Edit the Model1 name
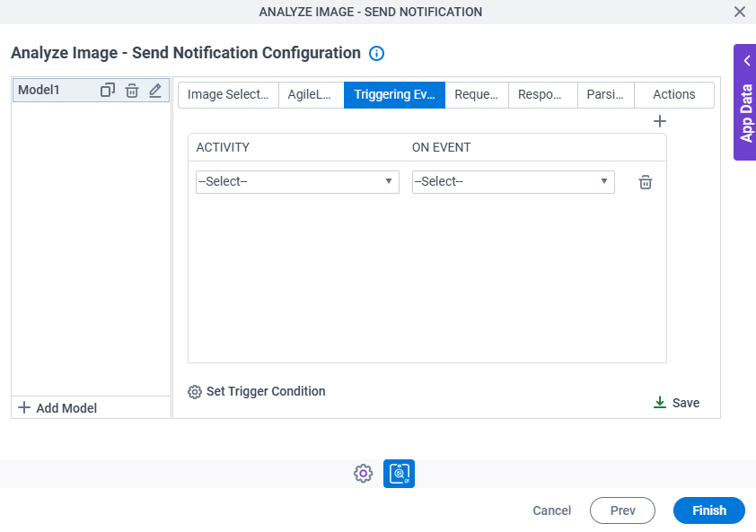 [x=154, y=90]
